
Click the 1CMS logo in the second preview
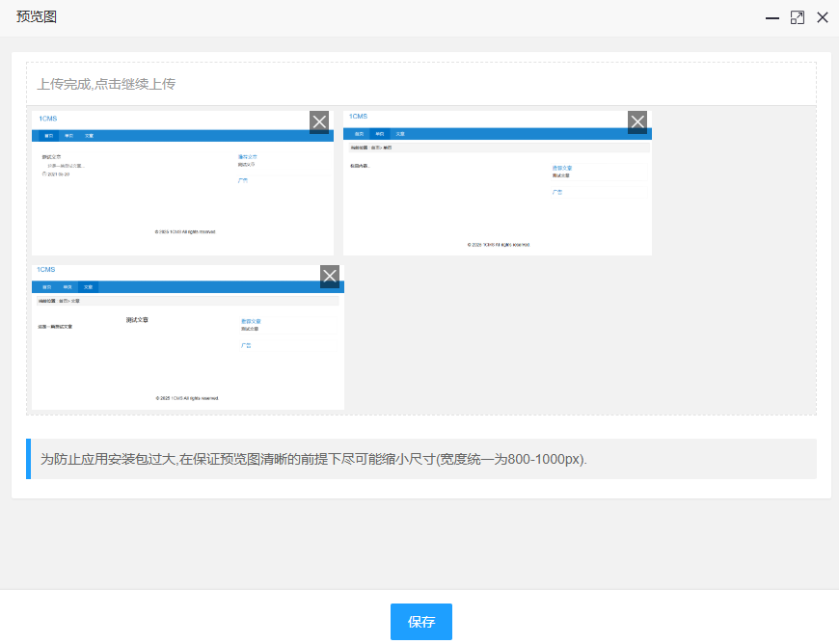click(359, 117)
